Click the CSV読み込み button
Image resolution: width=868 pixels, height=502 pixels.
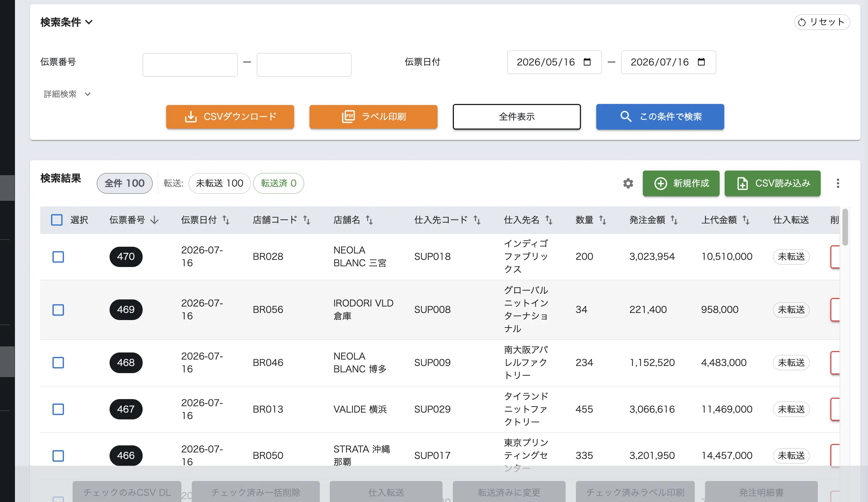click(773, 183)
